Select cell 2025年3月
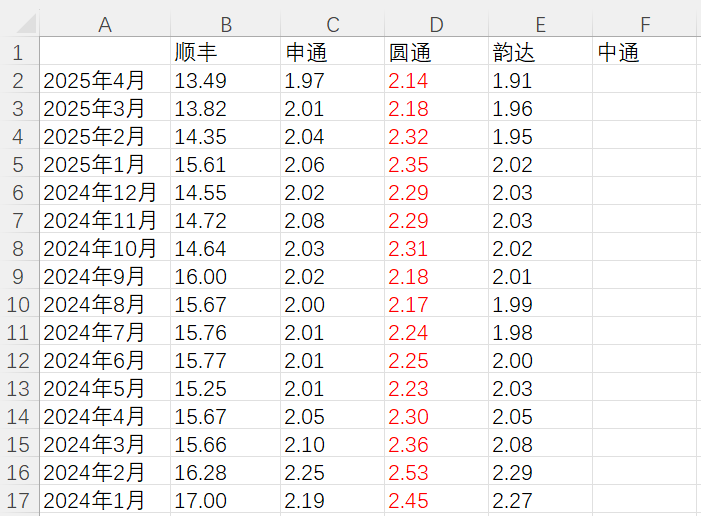Viewport: 701px width, 516px height. coord(105,109)
